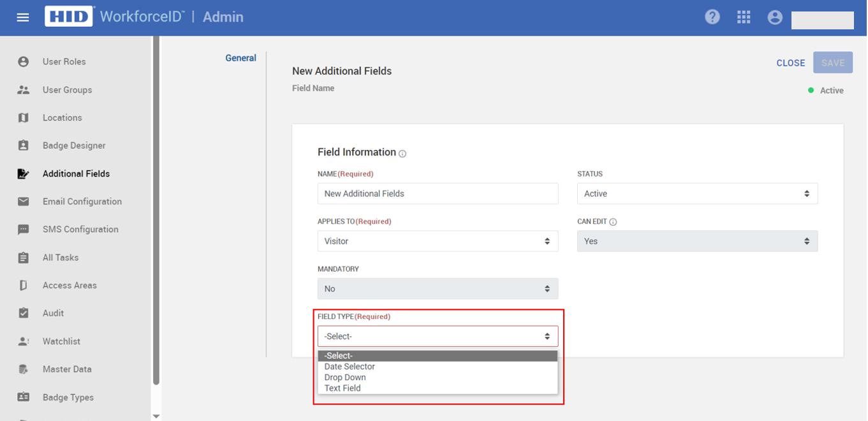
Task: Open the help question mark icon
Action: point(712,17)
